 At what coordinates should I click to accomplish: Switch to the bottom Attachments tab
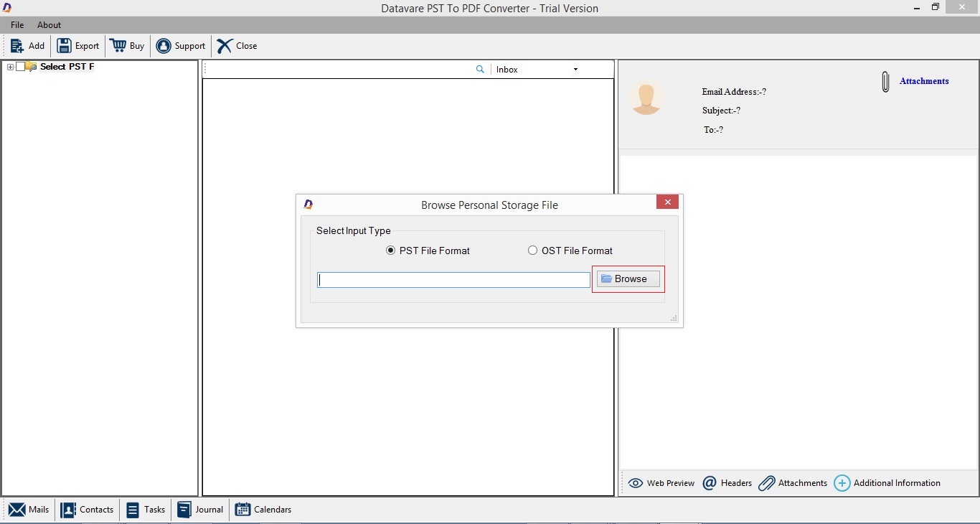[793, 483]
